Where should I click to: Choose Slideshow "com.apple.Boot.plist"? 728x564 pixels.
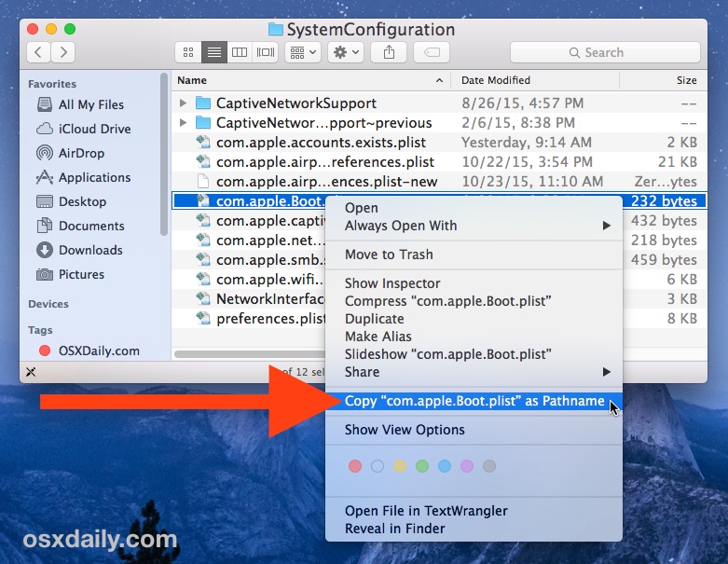(474, 354)
